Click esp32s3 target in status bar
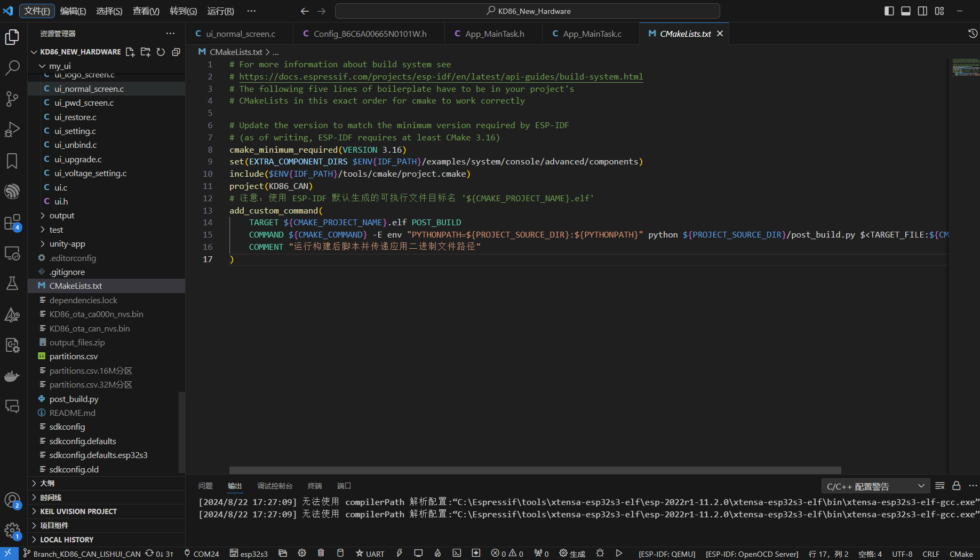 249,554
